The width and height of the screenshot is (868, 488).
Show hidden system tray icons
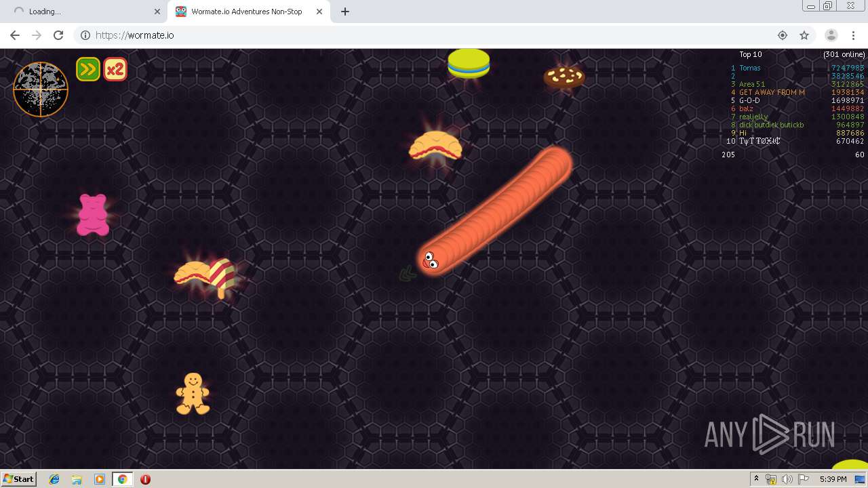756,479
